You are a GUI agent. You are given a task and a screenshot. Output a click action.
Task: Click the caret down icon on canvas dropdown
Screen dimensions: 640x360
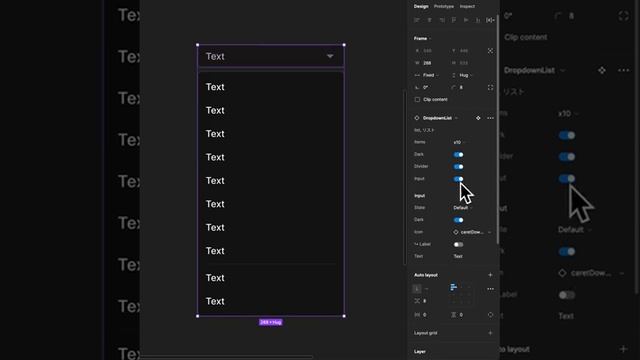click(330, 56)
